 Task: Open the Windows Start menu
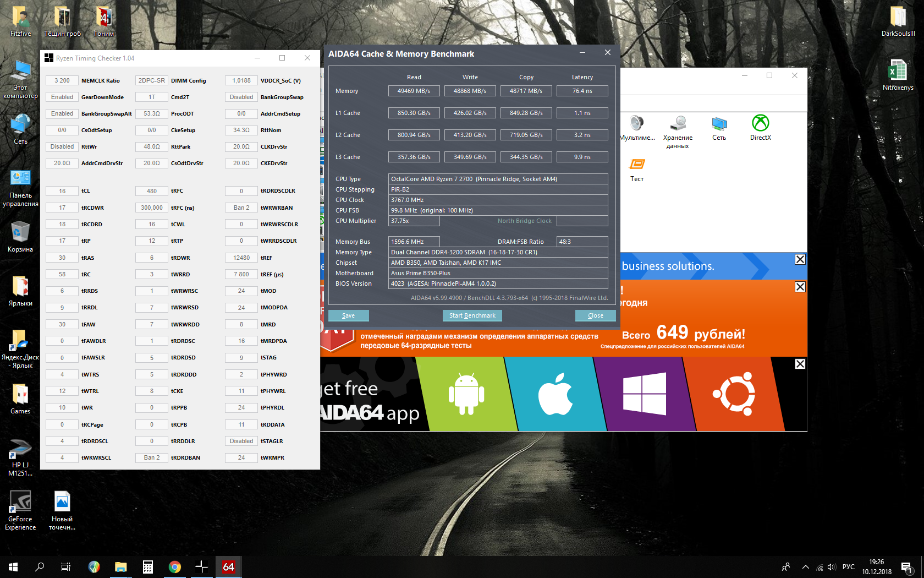click(13, 566)
